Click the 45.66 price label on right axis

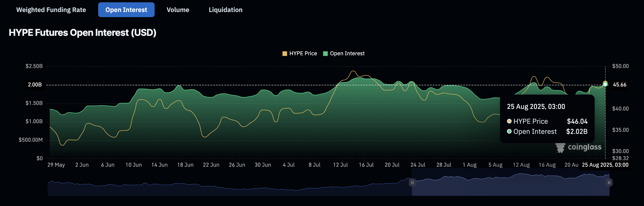point(619,85)
